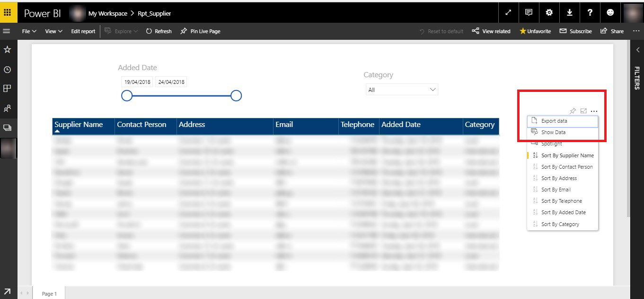Expand the Filters pane chevron
The height and width of the screenshot is (299, 644).
tap(637, 50)
